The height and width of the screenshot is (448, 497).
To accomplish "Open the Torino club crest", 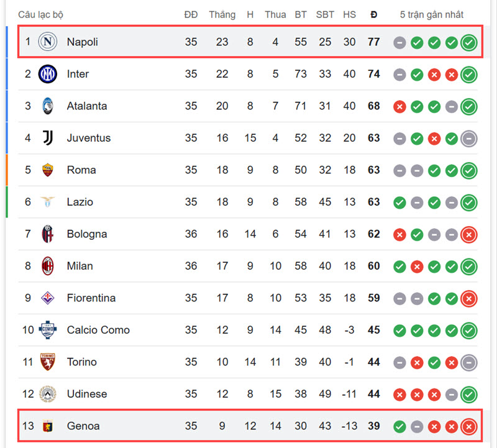I will click(48, 362).
